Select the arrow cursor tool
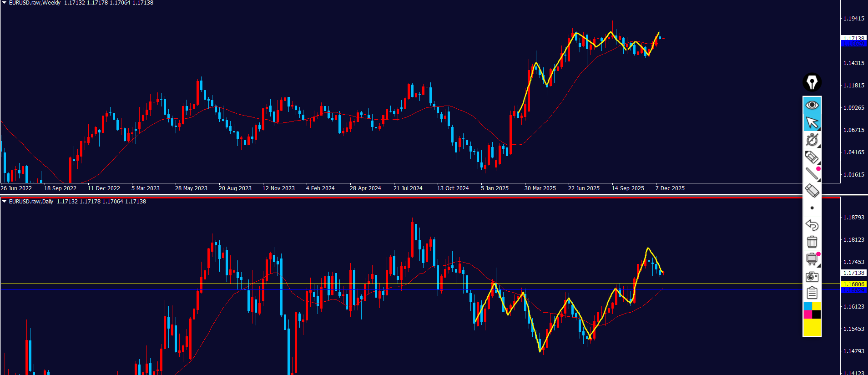Viewport: 868px width, 375px height. pyautogui.click(x=812, y=122)
